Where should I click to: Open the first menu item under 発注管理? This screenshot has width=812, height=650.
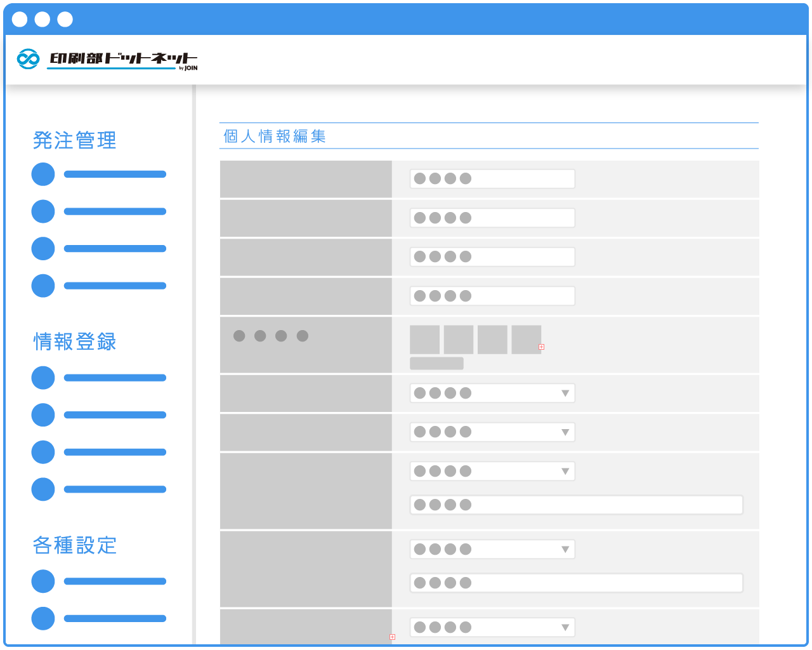pyautogui.click(x=99, y=174)
